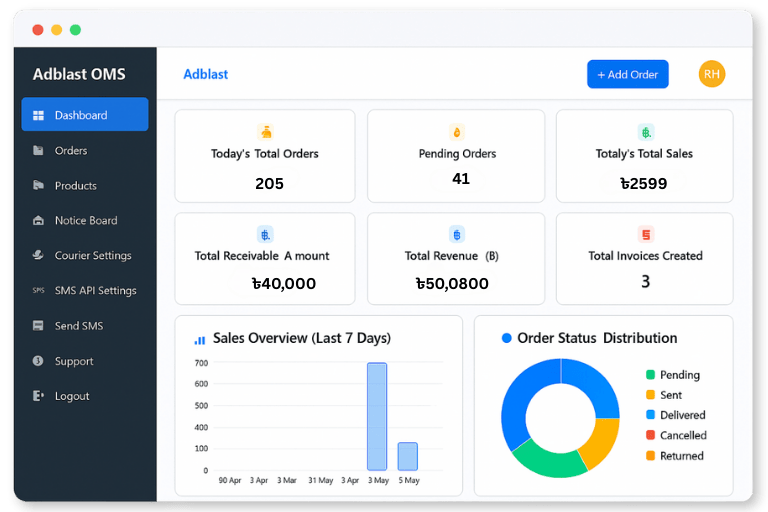Click the Adblast OMS sidebar title
Image resolution: width=768 pixels, height=512 pixels.
[x=79, y=74]
